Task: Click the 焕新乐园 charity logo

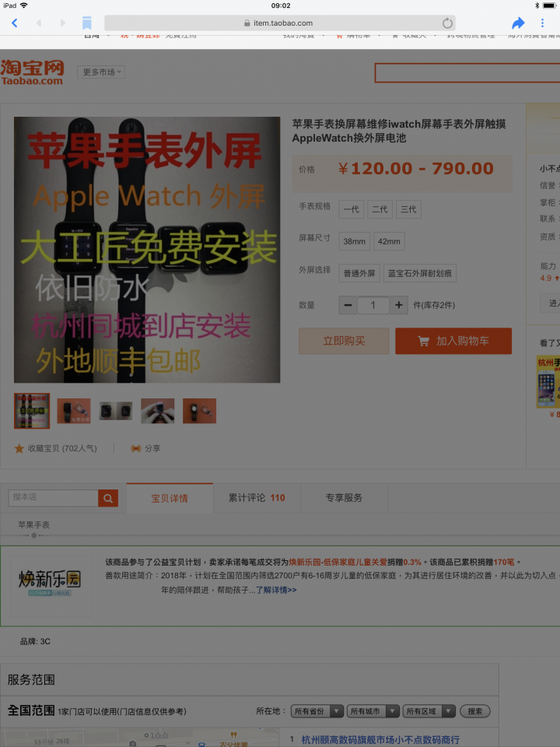Action: 50,583
